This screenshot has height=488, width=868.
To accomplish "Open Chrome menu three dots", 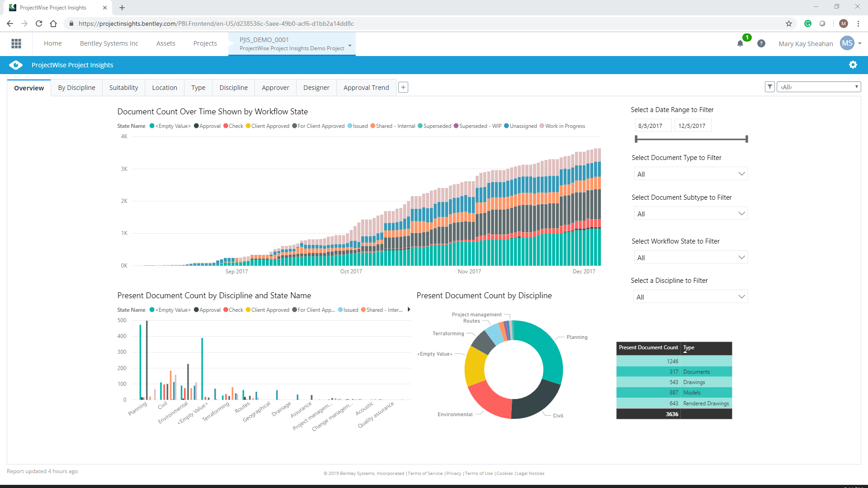I will click(858, 23).
